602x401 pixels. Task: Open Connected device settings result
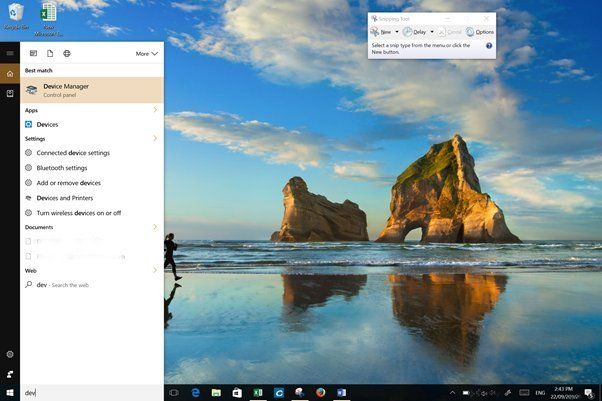(92, 152)
